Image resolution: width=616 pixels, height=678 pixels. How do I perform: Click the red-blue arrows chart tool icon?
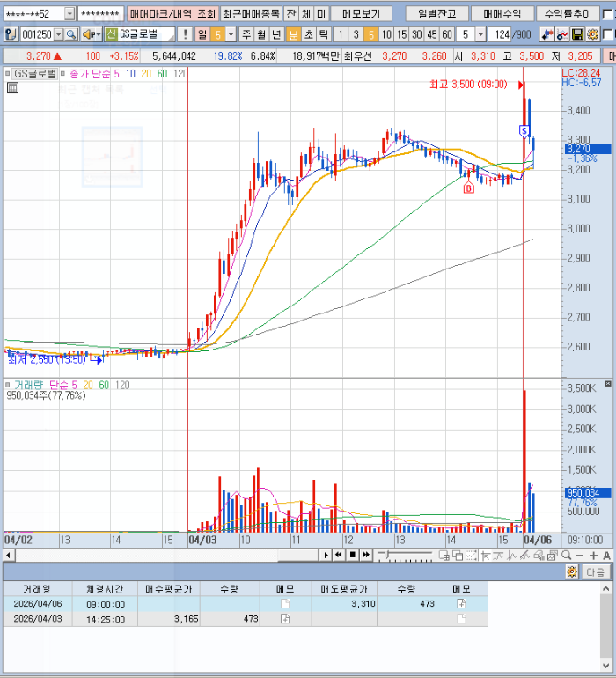[x=547, y=34]
